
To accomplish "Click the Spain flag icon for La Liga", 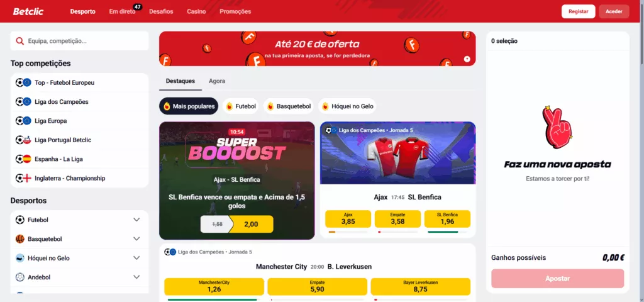I will 27,159.
